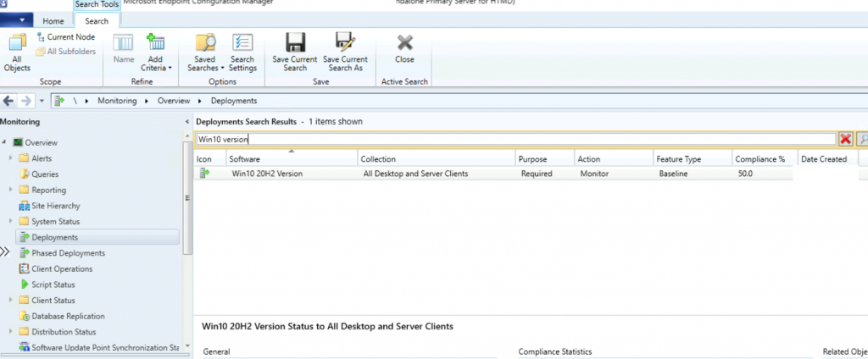Image resolution: width=868 pixels, height=359 pixels.
Task: Click the magnifier search button
Action: pos(861,140)
